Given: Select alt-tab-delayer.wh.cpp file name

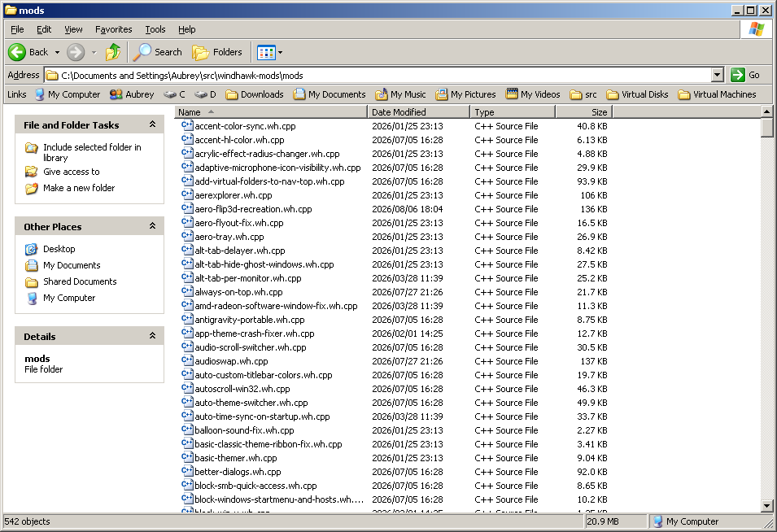Looking at the screenshot, I should pyautogui.click(x=240, y=251).
